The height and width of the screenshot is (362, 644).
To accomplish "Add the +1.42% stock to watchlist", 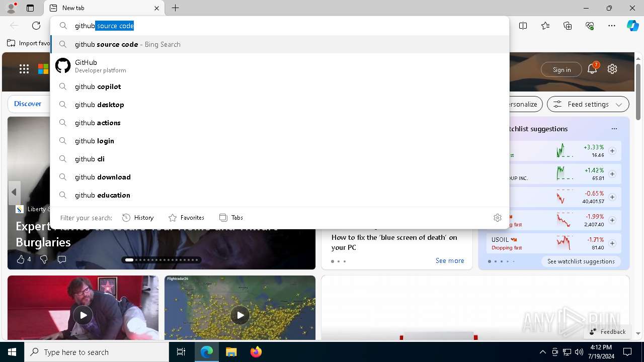I will click(x=612, y=174).
